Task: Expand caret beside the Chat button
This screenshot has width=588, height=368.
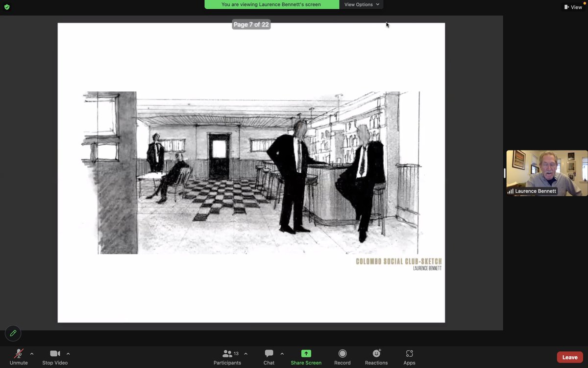Action: pyautogui.click(x=282, y=354)
